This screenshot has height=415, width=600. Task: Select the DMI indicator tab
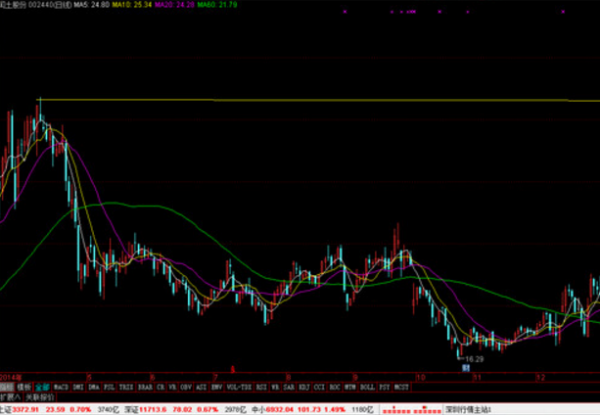78,387
